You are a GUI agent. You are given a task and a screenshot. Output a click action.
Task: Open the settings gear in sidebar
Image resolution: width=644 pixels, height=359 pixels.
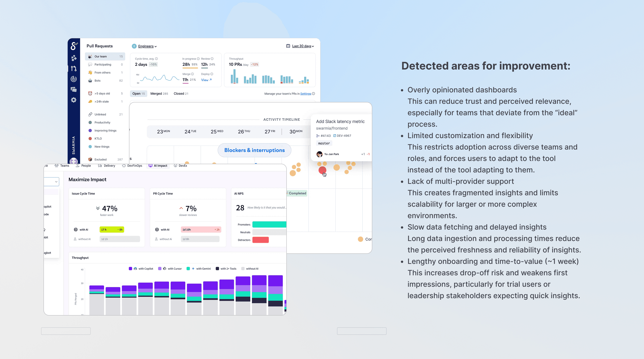tap(74, 100)
